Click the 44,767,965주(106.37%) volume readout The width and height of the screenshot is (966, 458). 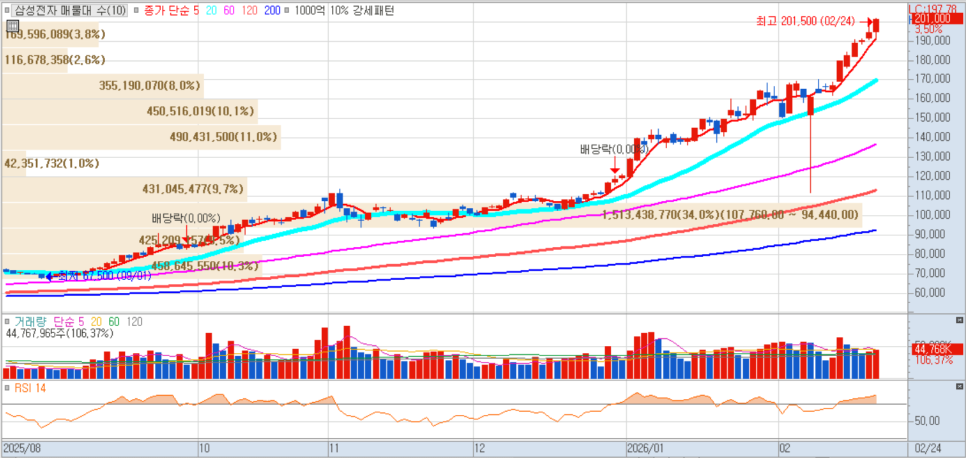point(60,333)
